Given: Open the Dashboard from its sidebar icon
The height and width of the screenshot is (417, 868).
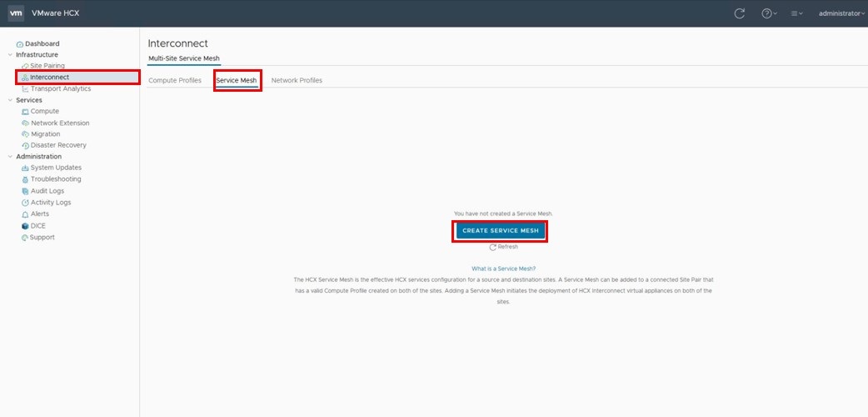Looking at the screenshot, I should (20, 43).
